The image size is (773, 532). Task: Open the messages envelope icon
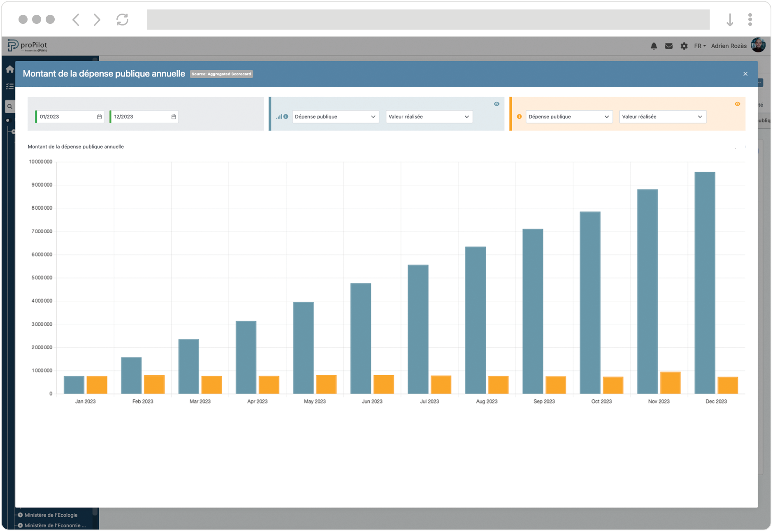coord(669,46)
